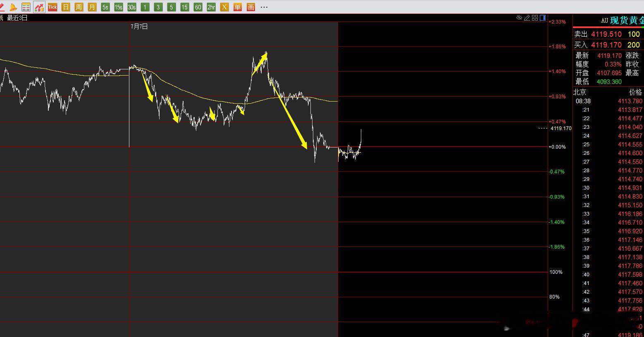The width and height of the screenshot is (644, 337).
Task: Click the 买入 price 4119.170
Action: (606, 45)
